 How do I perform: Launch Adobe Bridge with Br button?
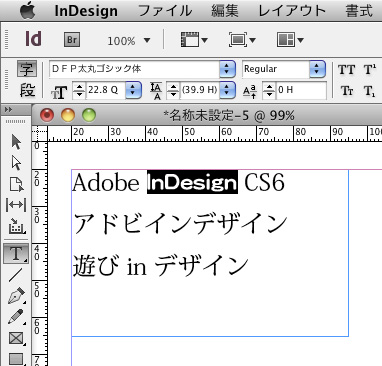(x=72, y=40)
